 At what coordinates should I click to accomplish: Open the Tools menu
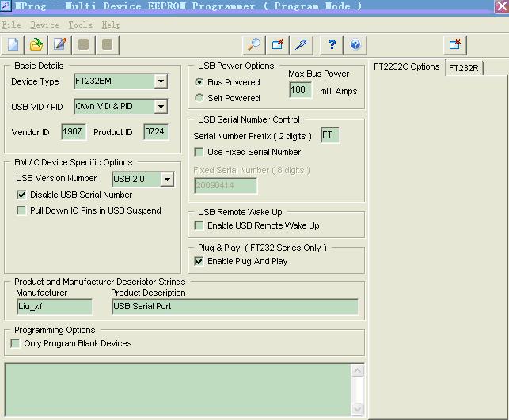click(80, 25)
